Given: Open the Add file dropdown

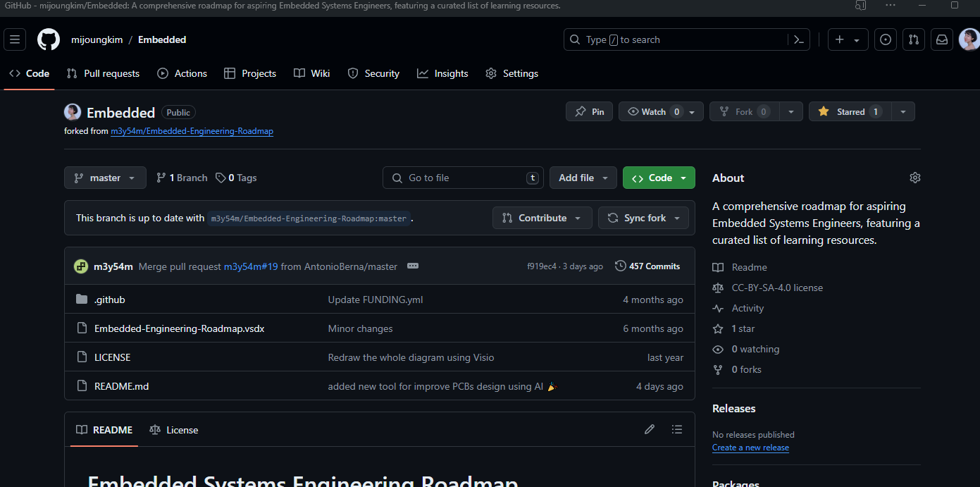Looking at the screenshot, I should click(583, 178).
